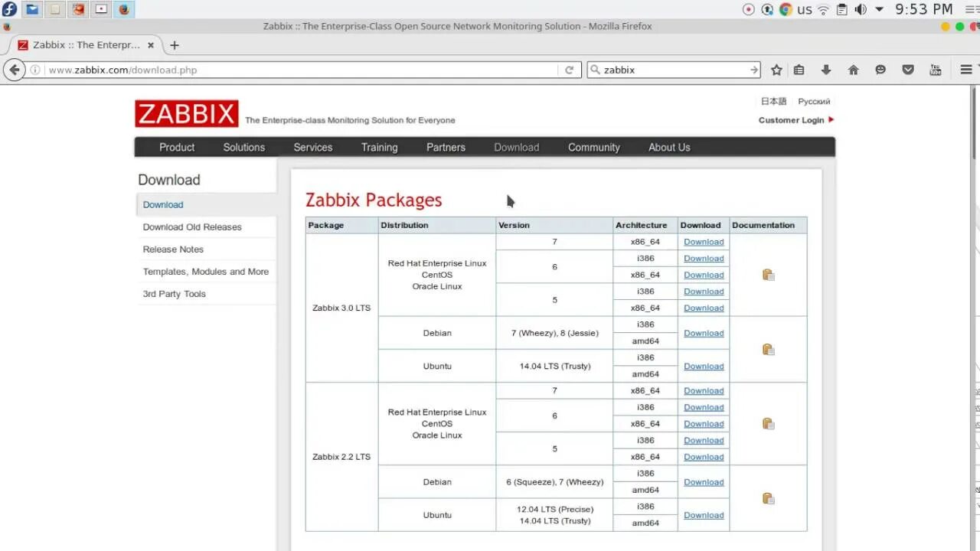Open the Hello chat smiley icon

pos(880,70)
